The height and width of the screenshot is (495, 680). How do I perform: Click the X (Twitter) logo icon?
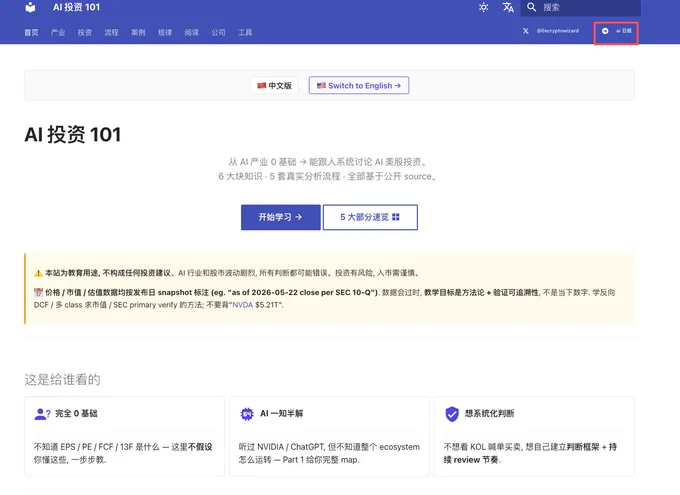[526, 31]
